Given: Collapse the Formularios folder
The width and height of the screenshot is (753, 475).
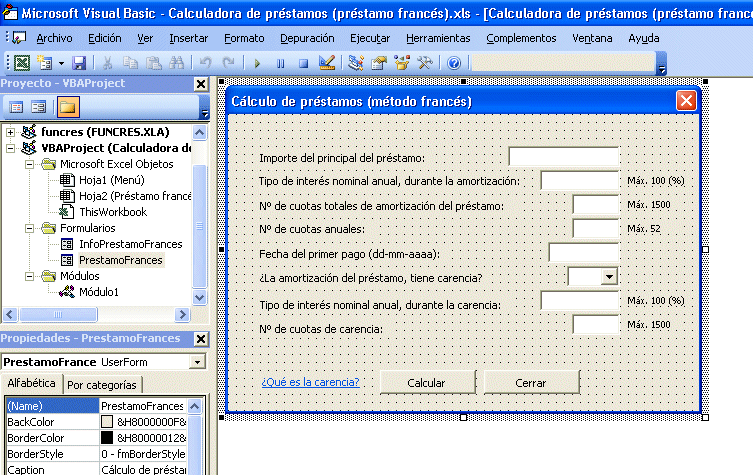Looking at the screenshot, I should pos(30,228).
